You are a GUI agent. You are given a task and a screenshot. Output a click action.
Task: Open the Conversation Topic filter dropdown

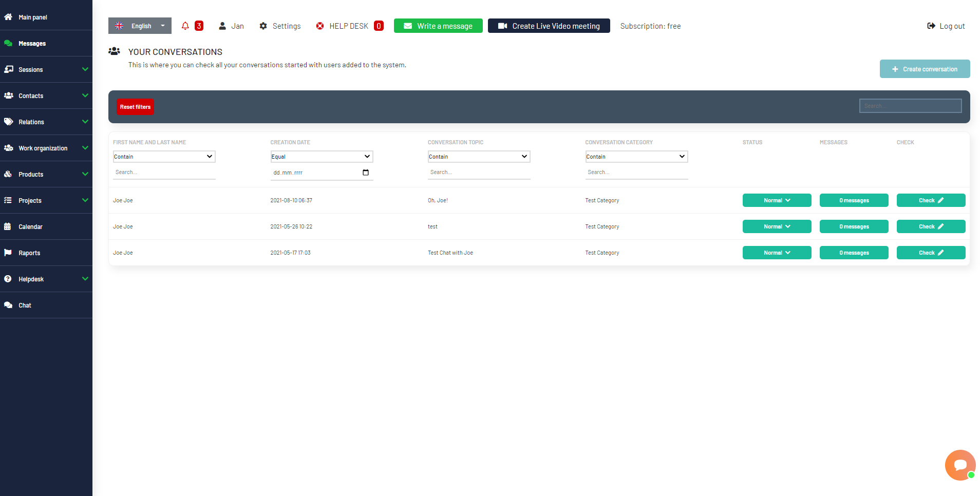coord(478,156)
